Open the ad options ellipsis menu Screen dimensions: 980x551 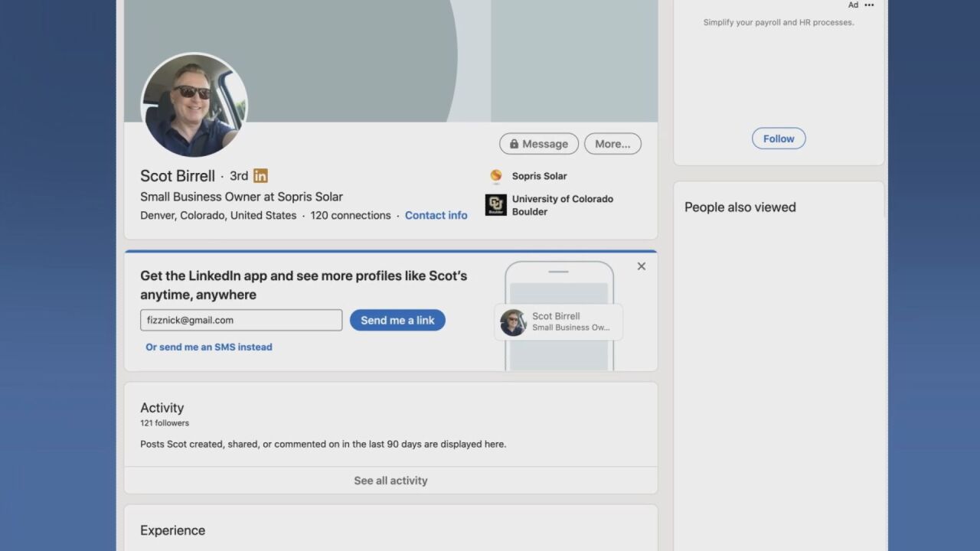point(869,5)
